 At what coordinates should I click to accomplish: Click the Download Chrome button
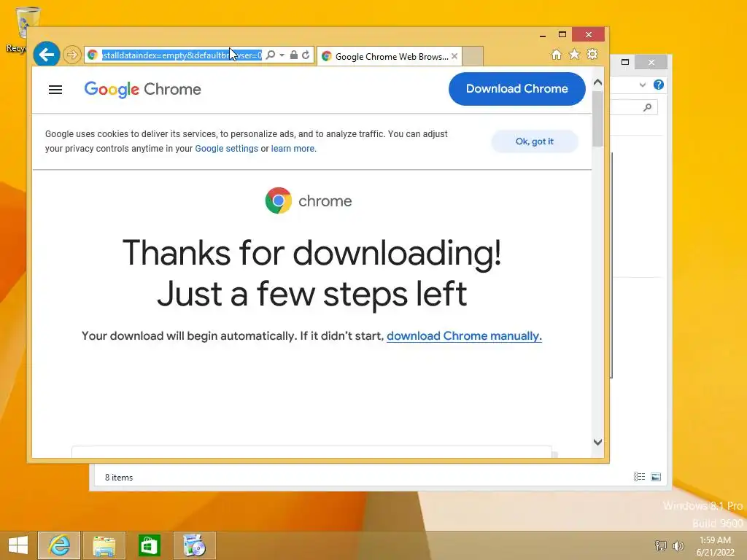click(x=517, y=88)
